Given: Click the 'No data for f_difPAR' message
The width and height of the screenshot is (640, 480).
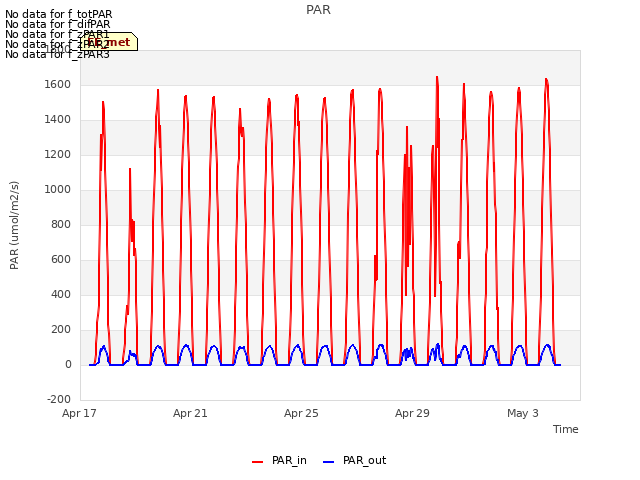Looking at the screenshot, I should tap(58, 24).
